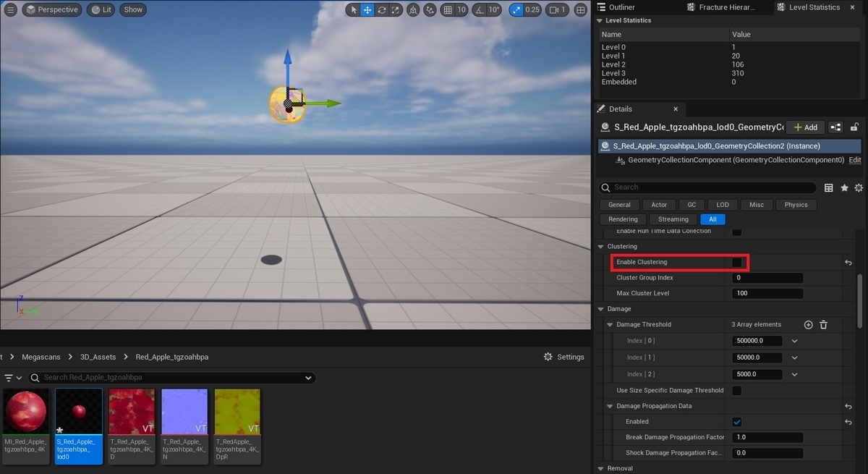This screenshot has height=474, width=868.
Task: Delete all Damage Threshold elements trash icon
Action: coord(823,325)
